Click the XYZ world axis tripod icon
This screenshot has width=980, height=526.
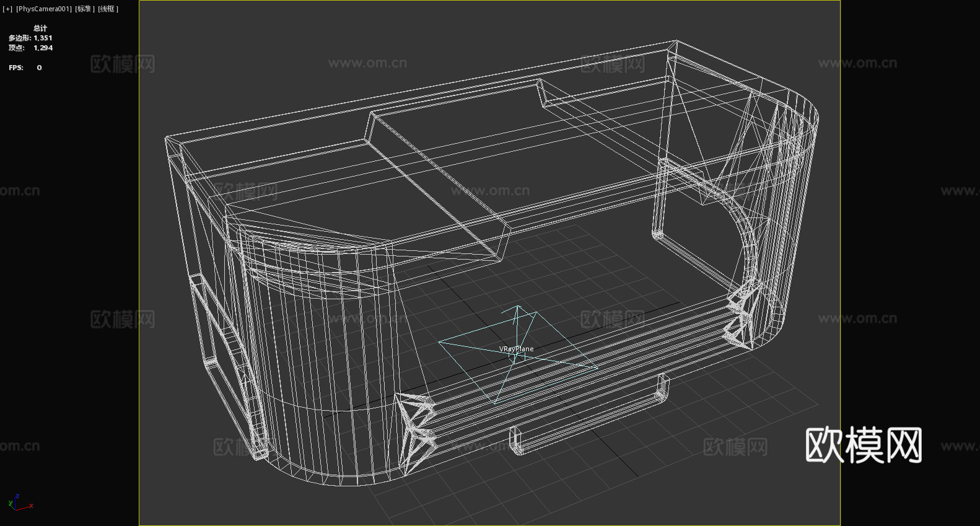[20, 502]
